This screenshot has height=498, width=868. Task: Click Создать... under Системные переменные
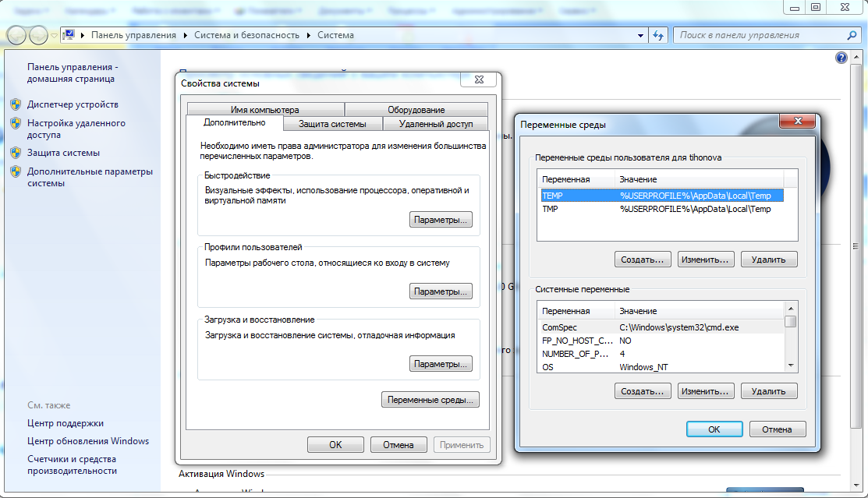643,390
